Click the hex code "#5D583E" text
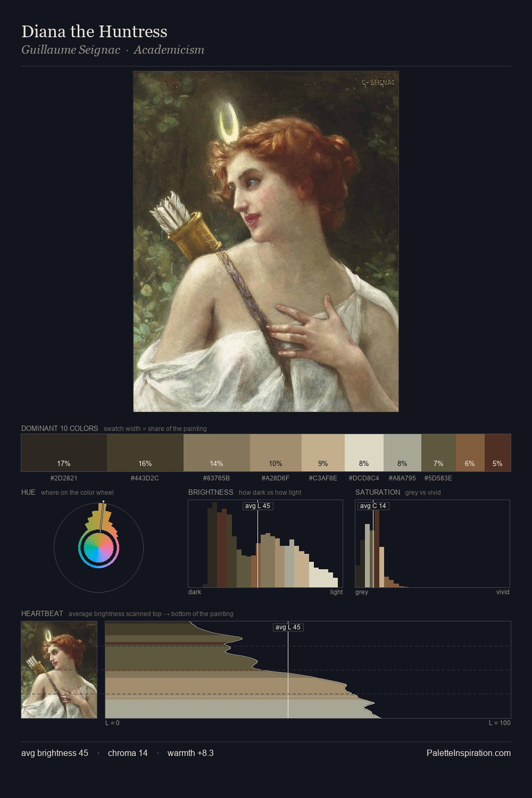The width and height of the screenshot is (532, 798). pos(438,478)
